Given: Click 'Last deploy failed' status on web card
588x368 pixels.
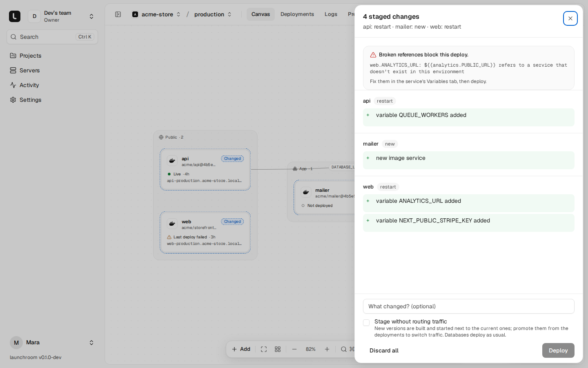Looking at the screenshot, I should [x=190, y=237].
